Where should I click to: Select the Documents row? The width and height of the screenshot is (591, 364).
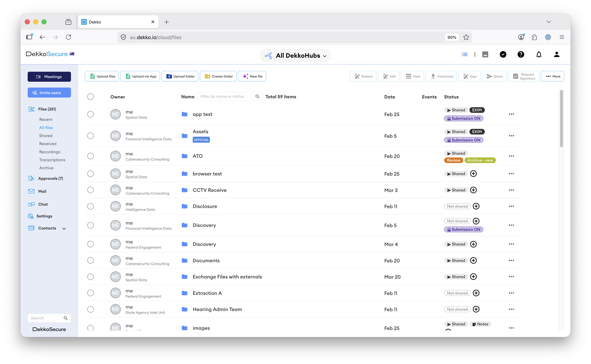coord(90,260)
